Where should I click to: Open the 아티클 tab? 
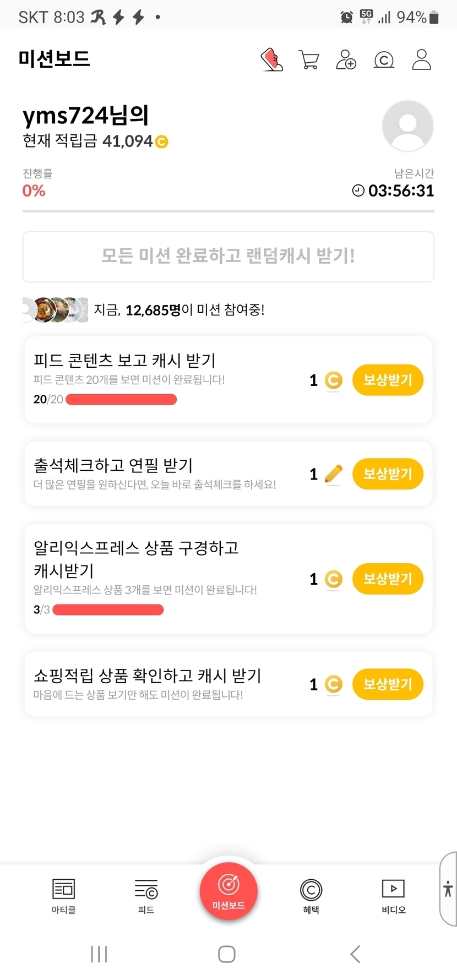pos(63,895)
